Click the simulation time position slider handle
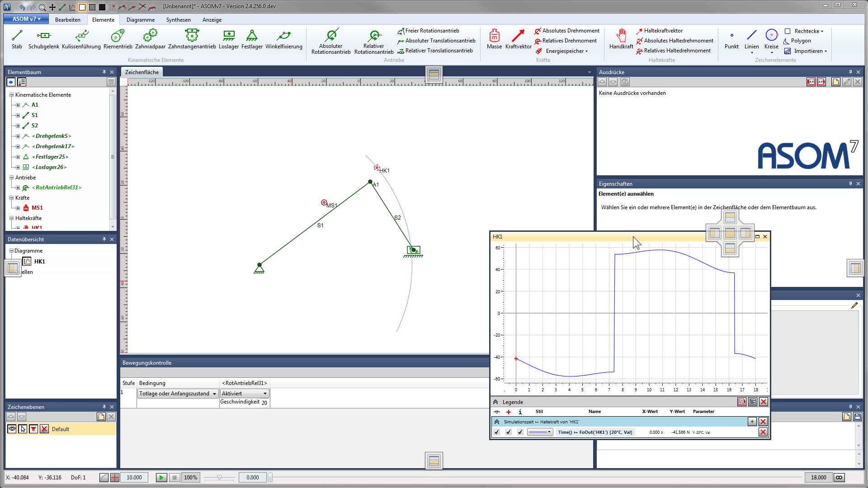Screen dimensions: 868x488 pyautogui.click(x=270, y=478)
